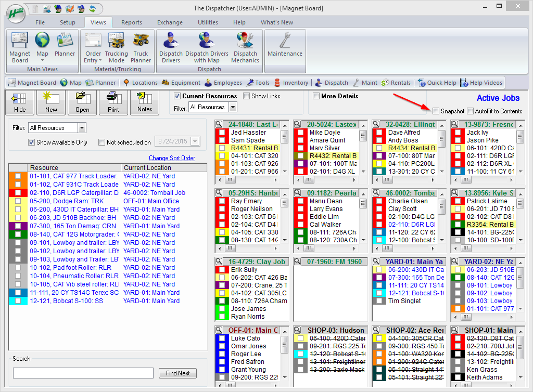Uncheck Show Available Only

point(32,142)
